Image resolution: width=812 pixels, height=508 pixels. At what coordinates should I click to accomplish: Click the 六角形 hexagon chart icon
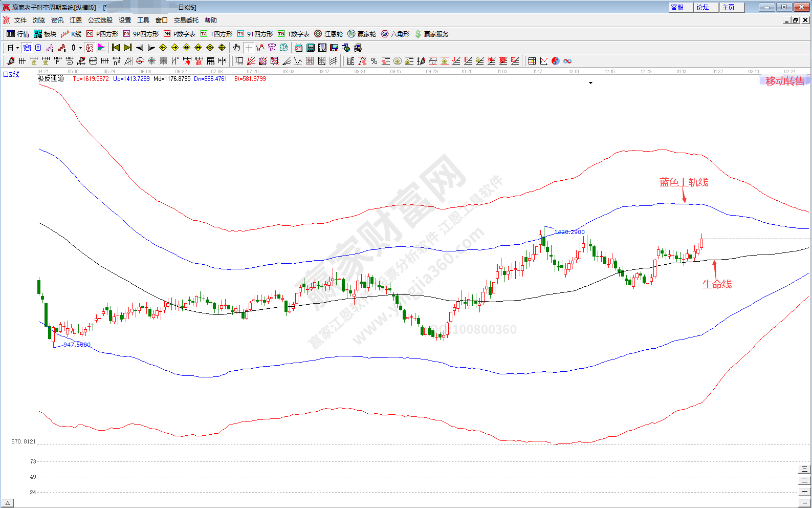coord(394,34)
